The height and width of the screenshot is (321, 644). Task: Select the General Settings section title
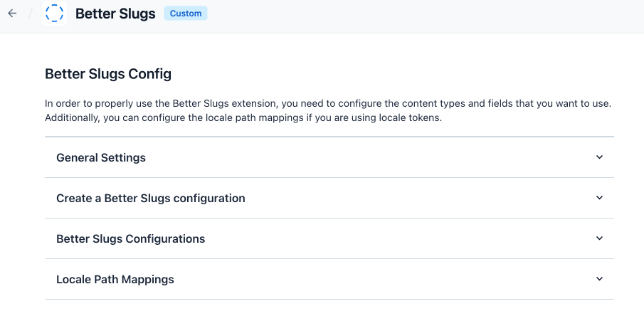point(101,158)
